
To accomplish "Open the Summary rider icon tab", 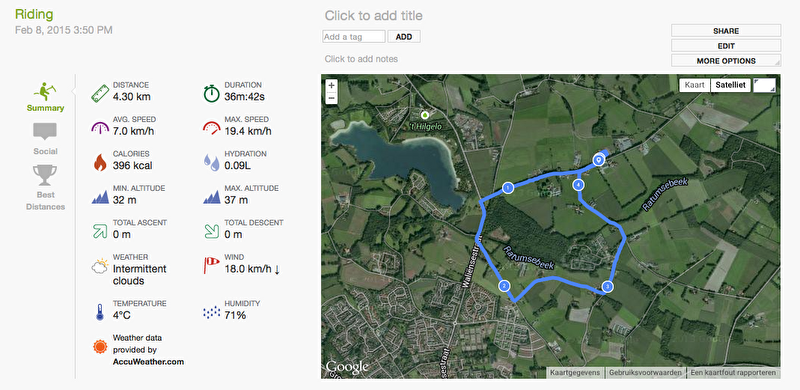I will tap(45, 97).
